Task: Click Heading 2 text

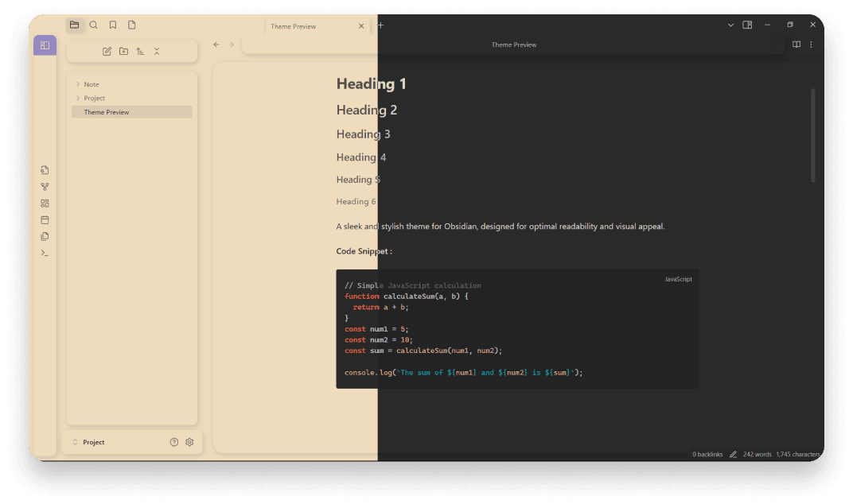Action: pos(367,110)
